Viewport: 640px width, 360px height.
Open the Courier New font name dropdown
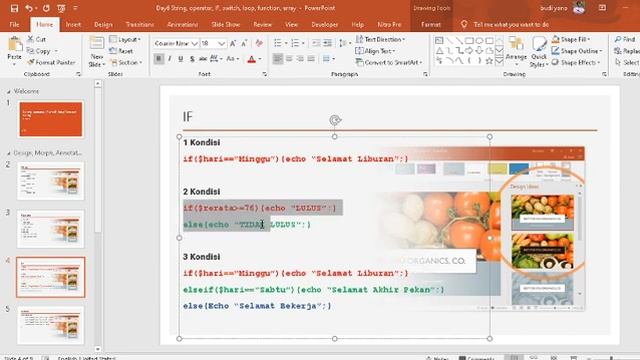click(194, 43)
